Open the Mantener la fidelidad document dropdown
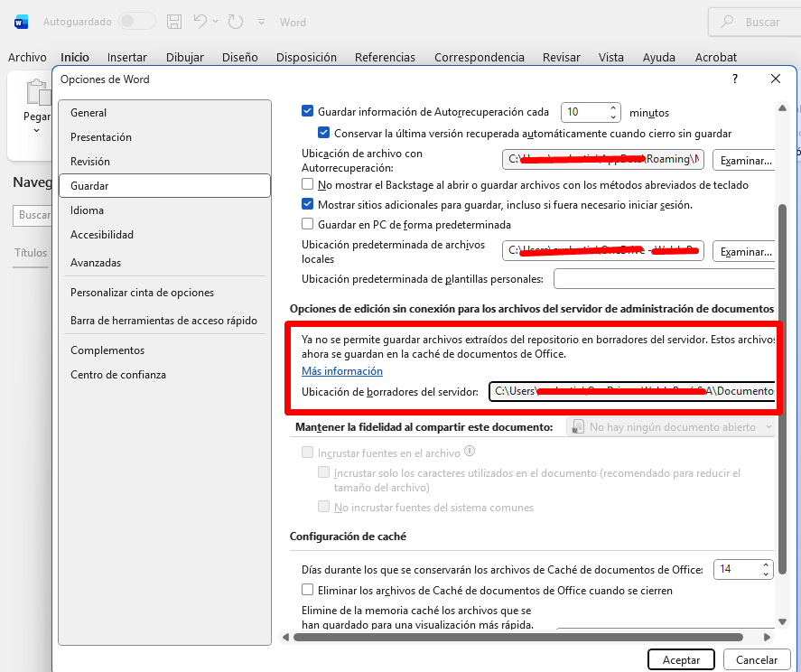801x672 pixels. pyautogui.click(x=671, y=426)
